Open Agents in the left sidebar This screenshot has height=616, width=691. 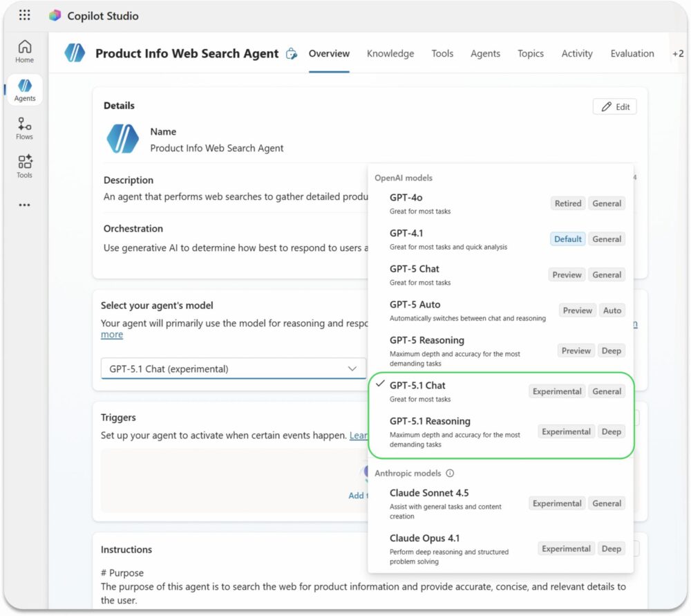[25, 90]
